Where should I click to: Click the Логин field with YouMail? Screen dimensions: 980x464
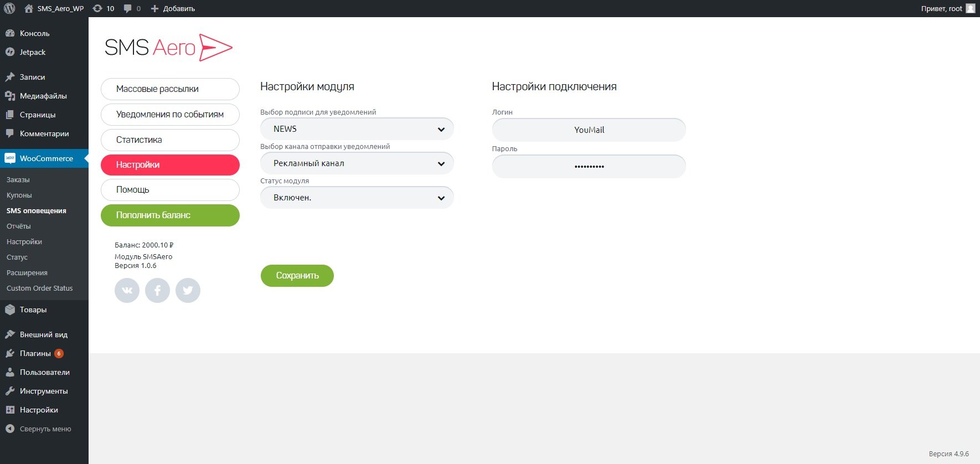(x=589, y=130)
